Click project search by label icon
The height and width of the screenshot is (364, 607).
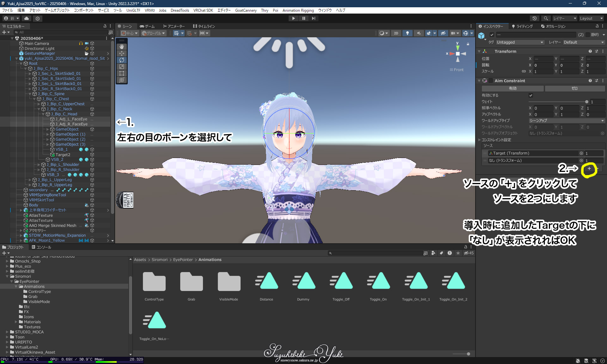click(x=441, y=253)
